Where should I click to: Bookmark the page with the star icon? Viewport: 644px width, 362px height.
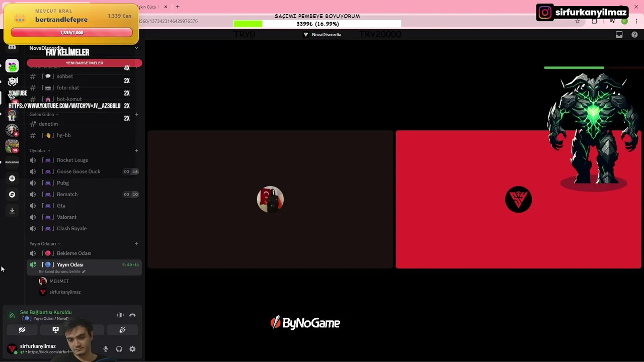point(578,21)
